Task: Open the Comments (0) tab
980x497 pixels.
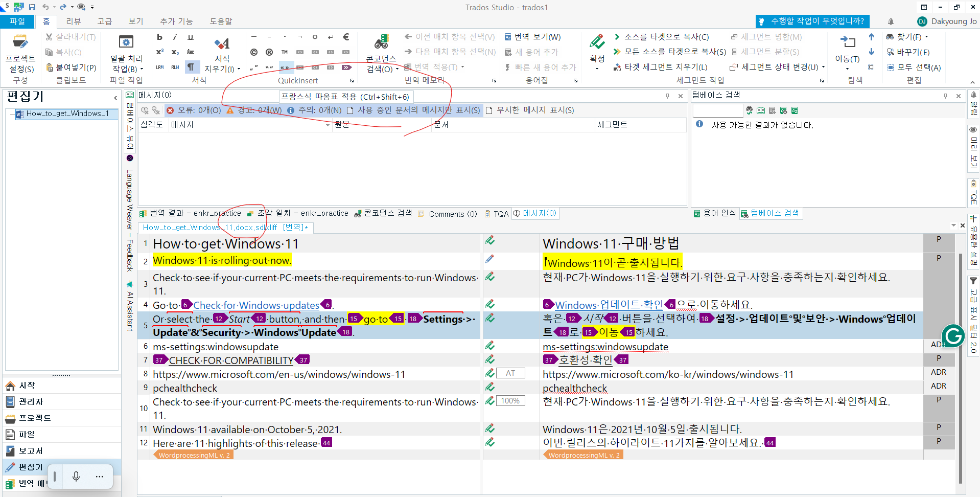Action: point(447,214)
